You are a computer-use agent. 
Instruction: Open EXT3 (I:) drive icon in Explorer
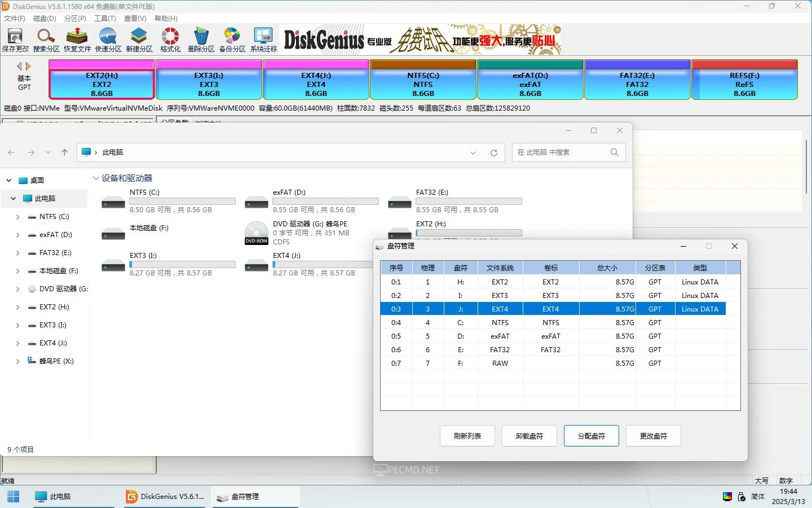(113, 265)
